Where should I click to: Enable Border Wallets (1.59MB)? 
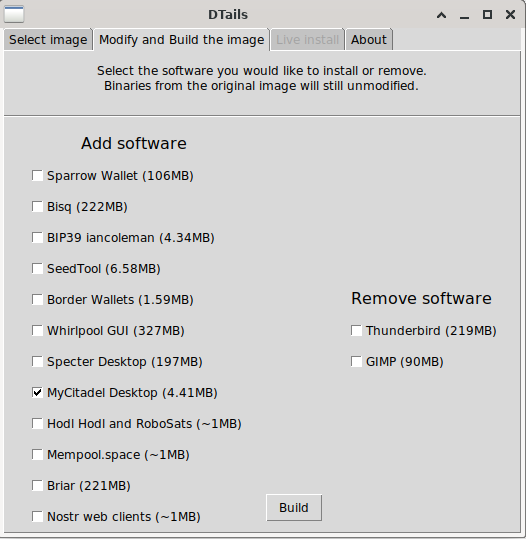(37, 299)
